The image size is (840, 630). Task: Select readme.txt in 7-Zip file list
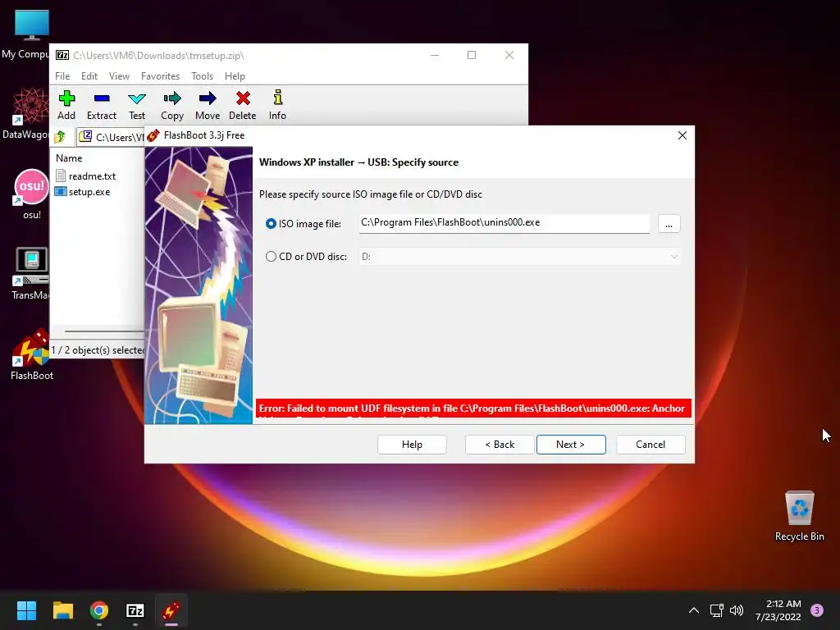(x=85, y=176)
